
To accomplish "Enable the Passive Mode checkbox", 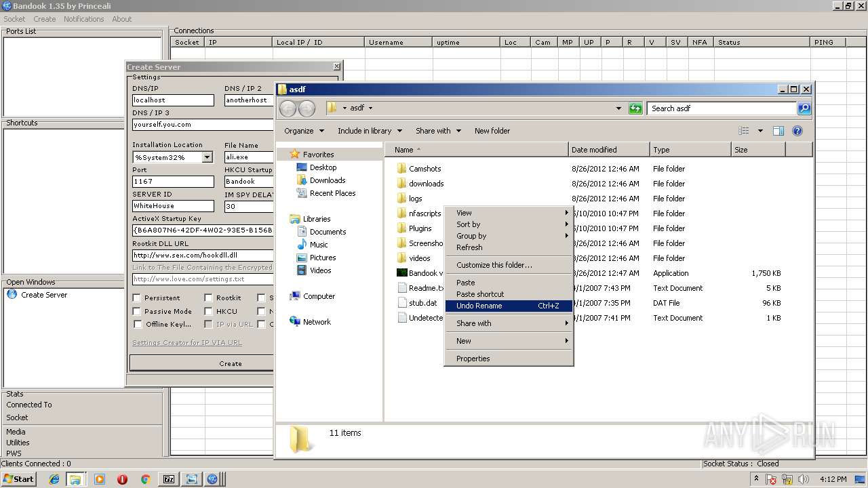I will (137, 311).
